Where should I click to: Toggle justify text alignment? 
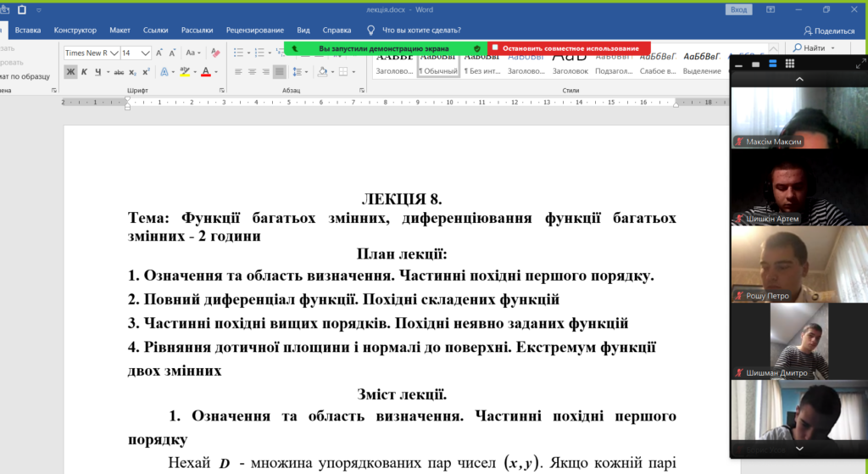coord(280,72)
